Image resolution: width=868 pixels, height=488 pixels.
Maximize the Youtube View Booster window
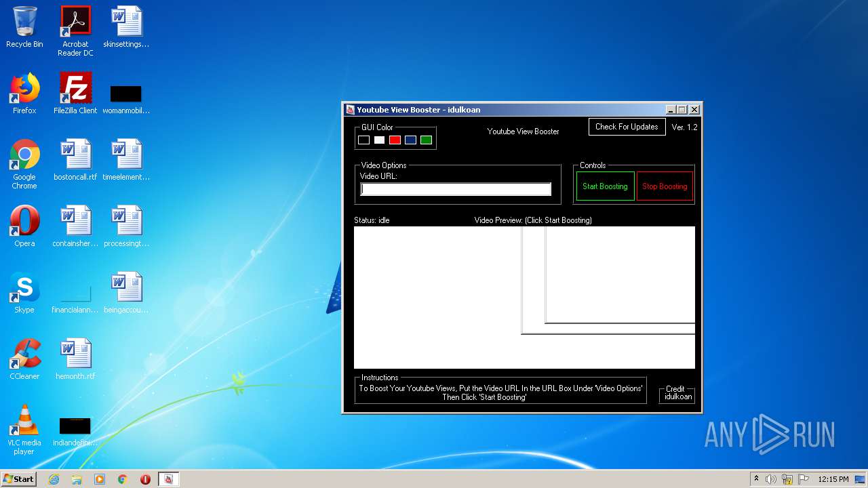pos(682,110)
